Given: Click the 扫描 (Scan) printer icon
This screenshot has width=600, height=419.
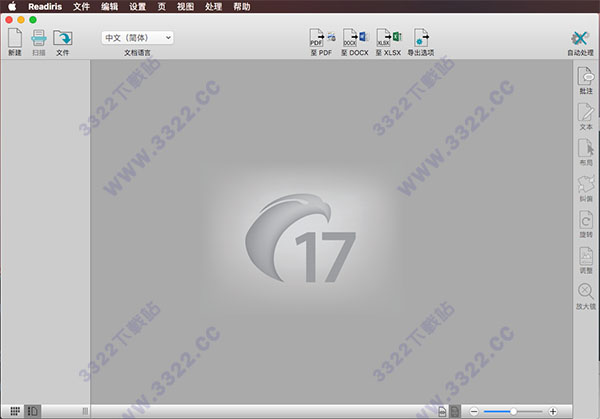Looking at the screenshot, I should (39, 38).
